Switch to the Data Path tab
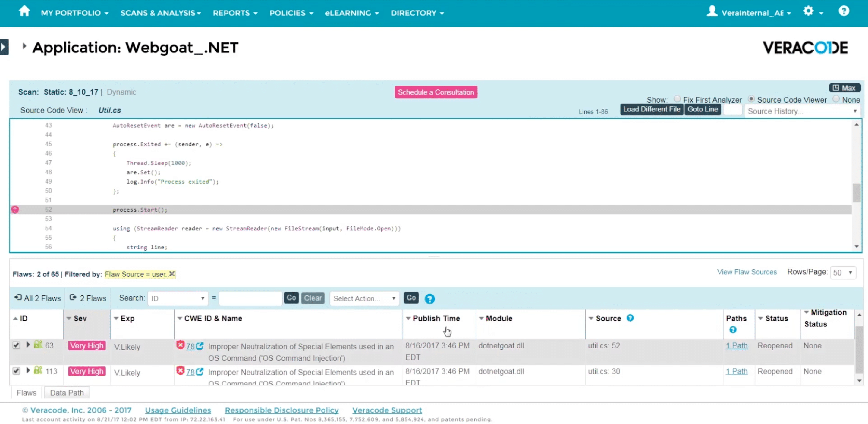The width and height of the screenshot is (868, 424). (x=67, y=392)
